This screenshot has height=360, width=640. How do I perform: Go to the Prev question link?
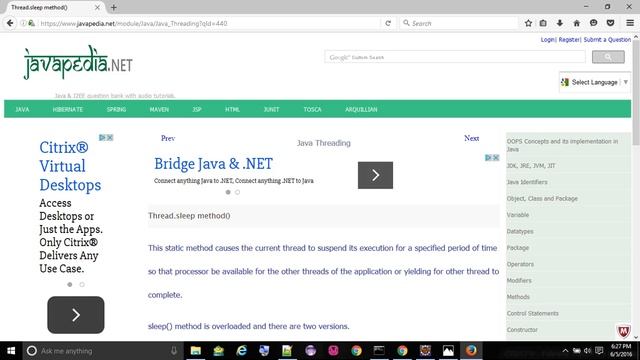pos(168,138)
